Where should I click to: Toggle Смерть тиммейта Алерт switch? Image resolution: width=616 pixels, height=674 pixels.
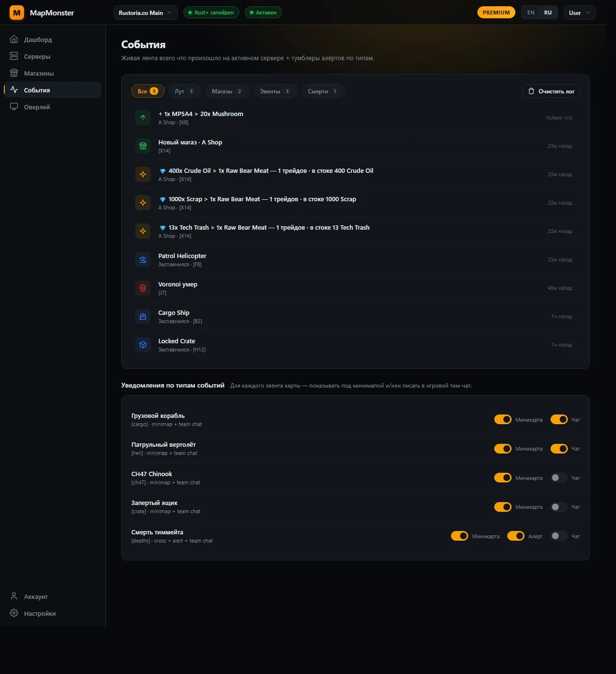pos(516,536)
